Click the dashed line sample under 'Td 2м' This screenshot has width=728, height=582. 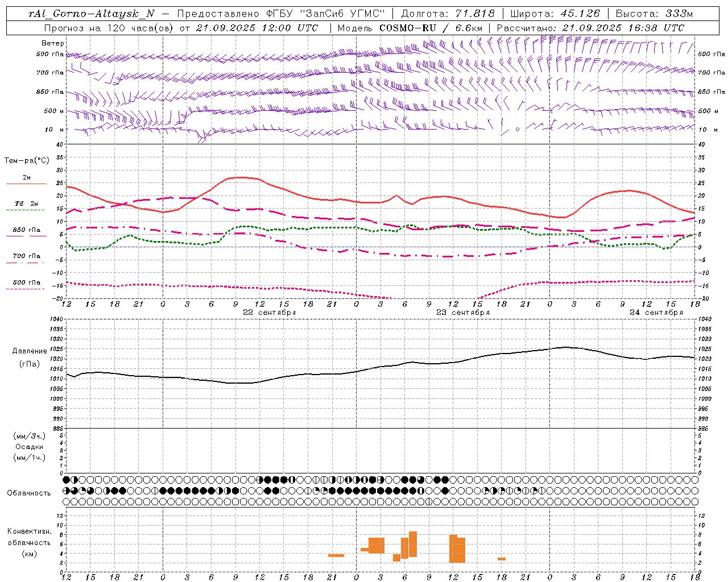25,210
